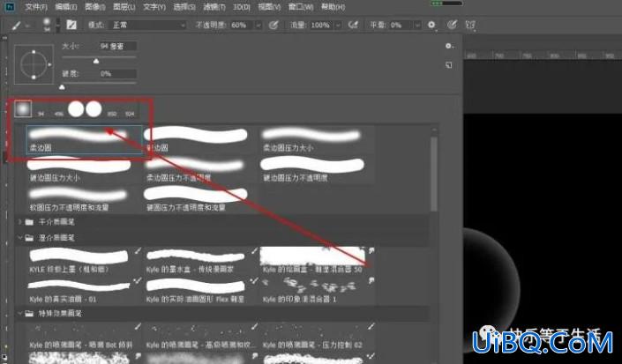Click the brush size 94 像素 field
This screenshot has width=622, height=364.
pyautogui.click(x=118, y=46)
